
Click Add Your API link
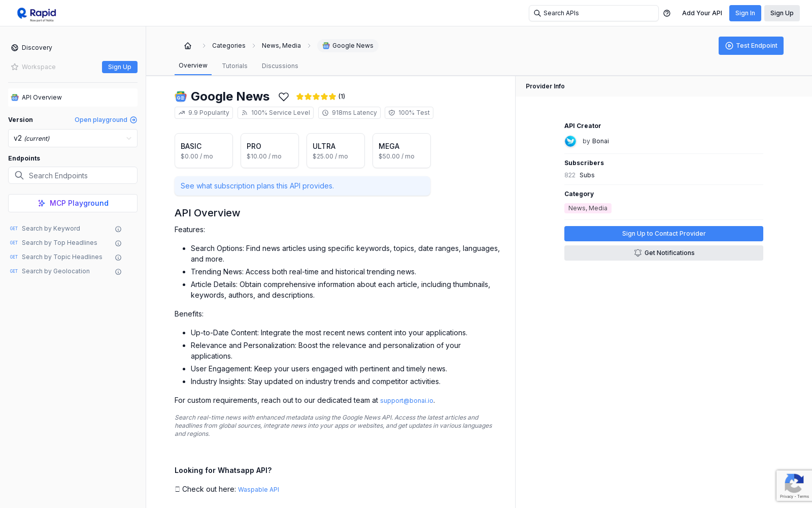pos(702,13)
